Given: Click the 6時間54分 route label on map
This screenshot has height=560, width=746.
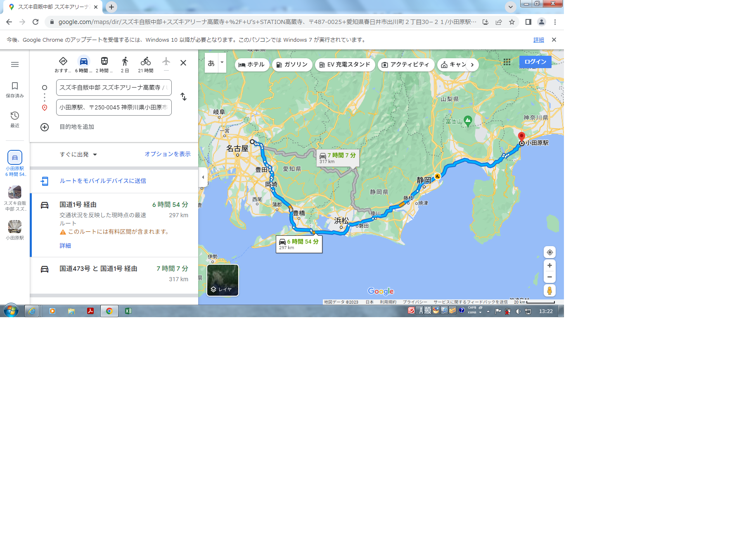Looking at the screenshot, I should [x=299, y=244].
